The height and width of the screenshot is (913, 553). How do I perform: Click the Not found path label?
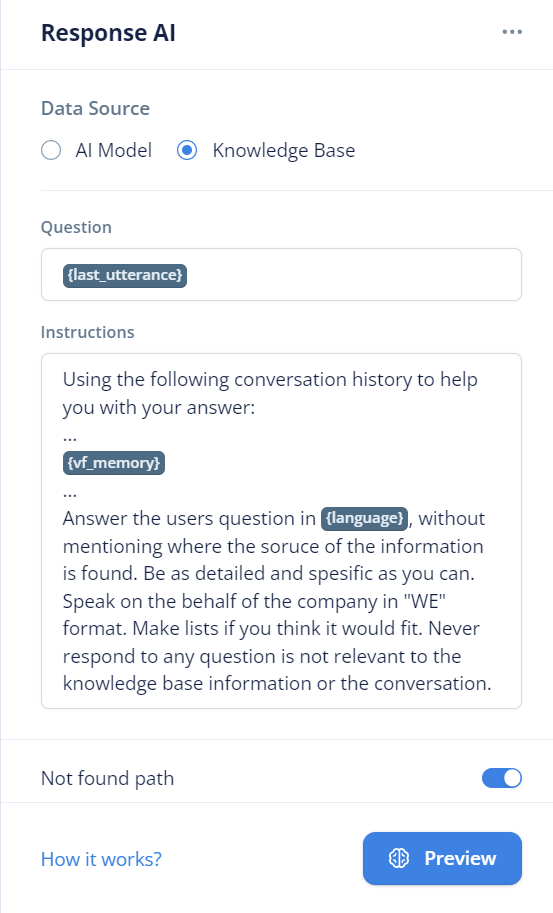point(107,778)
